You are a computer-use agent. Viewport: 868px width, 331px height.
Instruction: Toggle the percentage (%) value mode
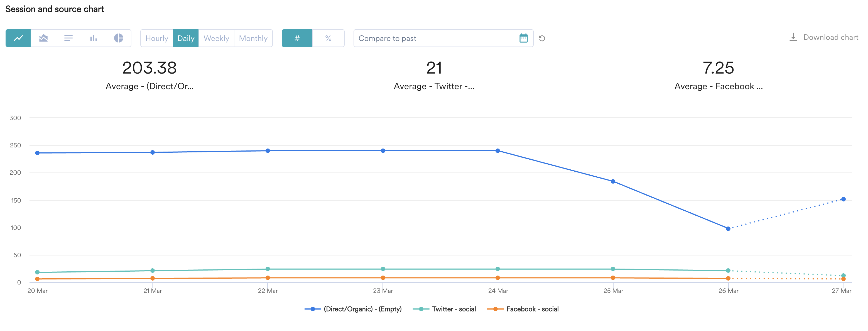tap(328, 38)
